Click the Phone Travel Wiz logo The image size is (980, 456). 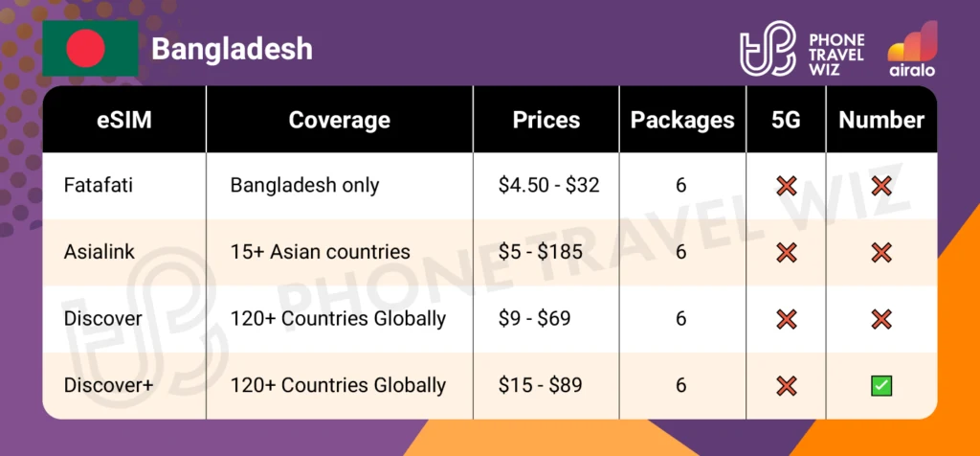(x=802, y=50)
